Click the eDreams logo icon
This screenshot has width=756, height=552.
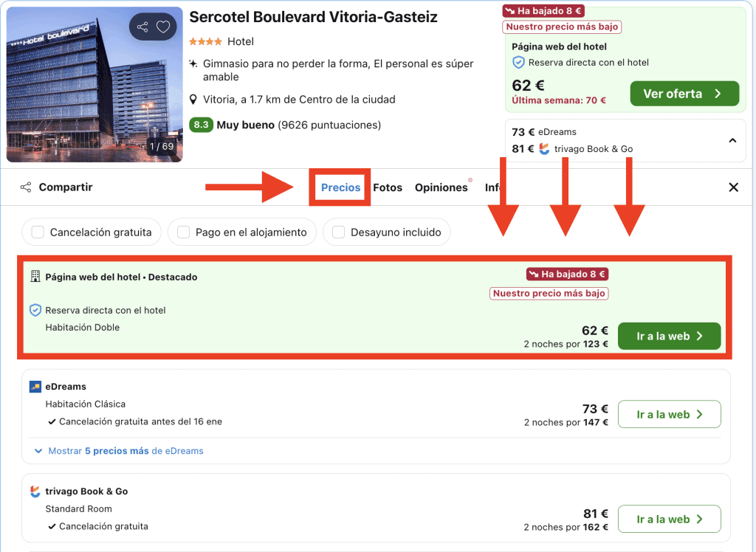coord(35,387)
